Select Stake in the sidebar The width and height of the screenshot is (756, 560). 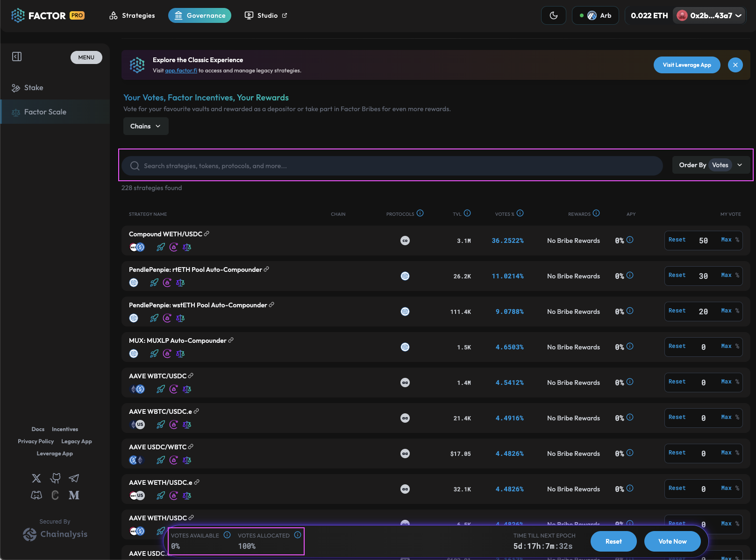coord(34,88)
